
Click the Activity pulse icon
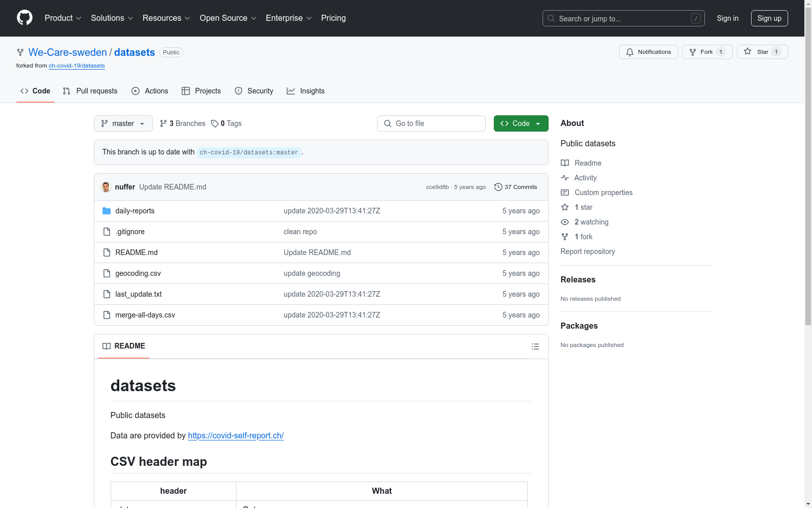565,178
